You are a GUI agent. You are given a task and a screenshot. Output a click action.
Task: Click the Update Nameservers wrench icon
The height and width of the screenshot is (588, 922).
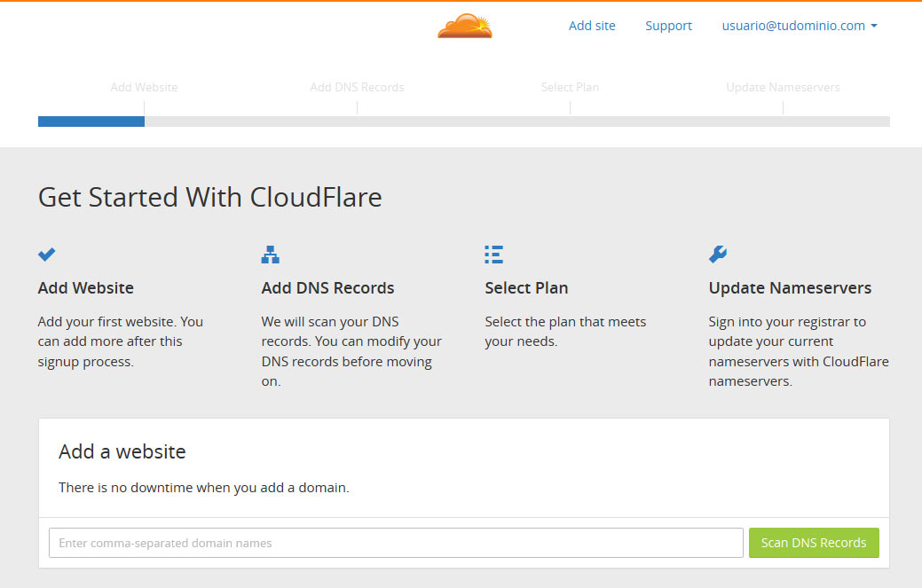tap(718, 255)
